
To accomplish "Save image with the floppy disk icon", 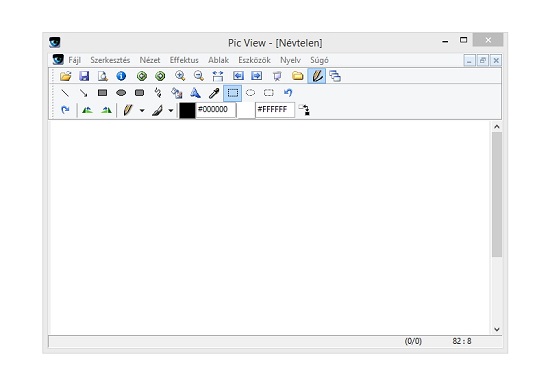I will click(84, 76).
